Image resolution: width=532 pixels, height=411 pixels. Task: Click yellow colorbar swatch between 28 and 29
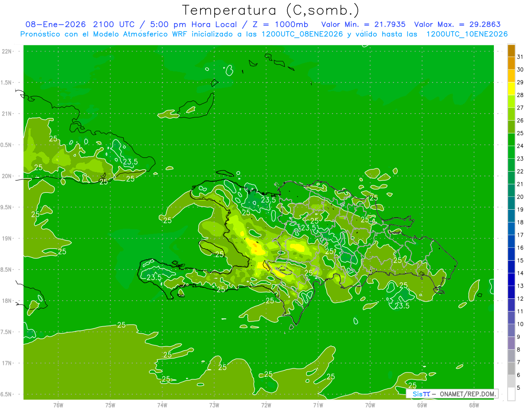click(511, 89)
